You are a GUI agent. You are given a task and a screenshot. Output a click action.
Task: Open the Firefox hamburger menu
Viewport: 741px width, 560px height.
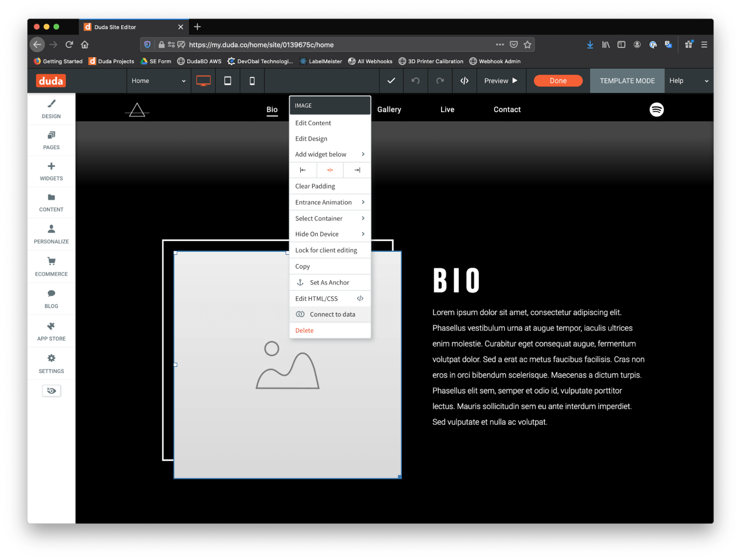click(704, 45)
